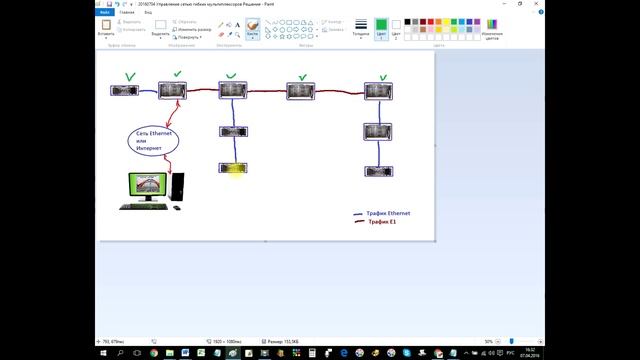Choose the yellow color swatch
Image resolution: width=640 pixels, height=360 pixels.
click(446, 22)
